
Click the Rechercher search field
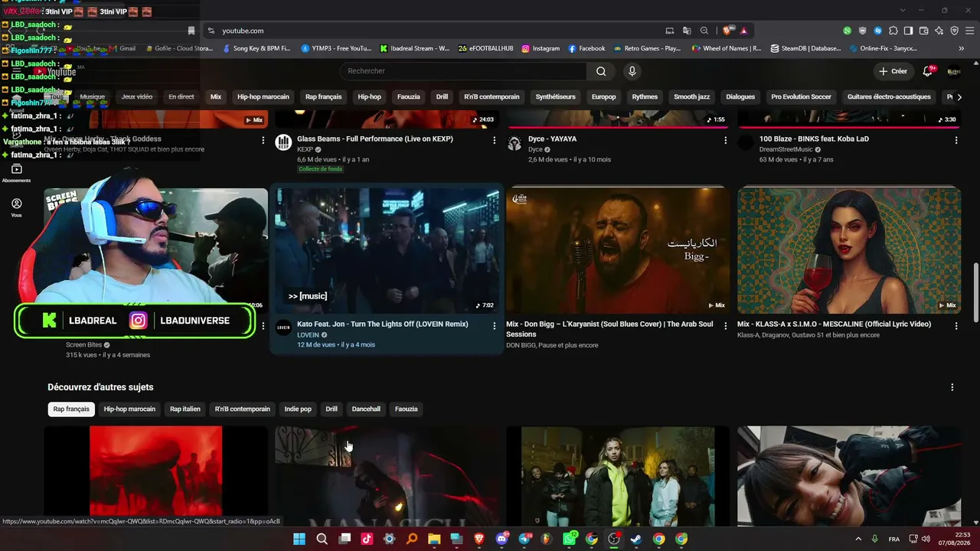coord(465,71)
